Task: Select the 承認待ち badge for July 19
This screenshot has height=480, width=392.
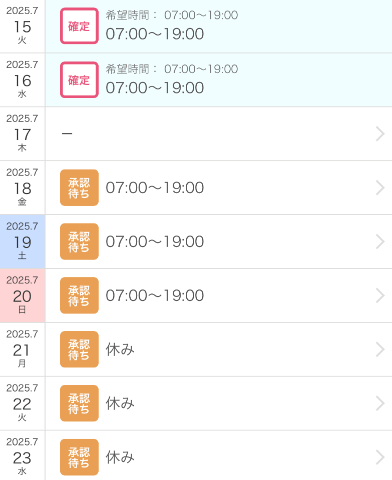Action: click(79, 242)
